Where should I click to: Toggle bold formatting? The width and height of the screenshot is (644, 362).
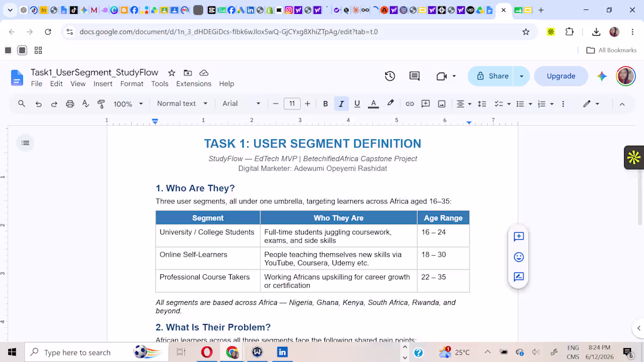pyautogui.click(x=326, y=104)
